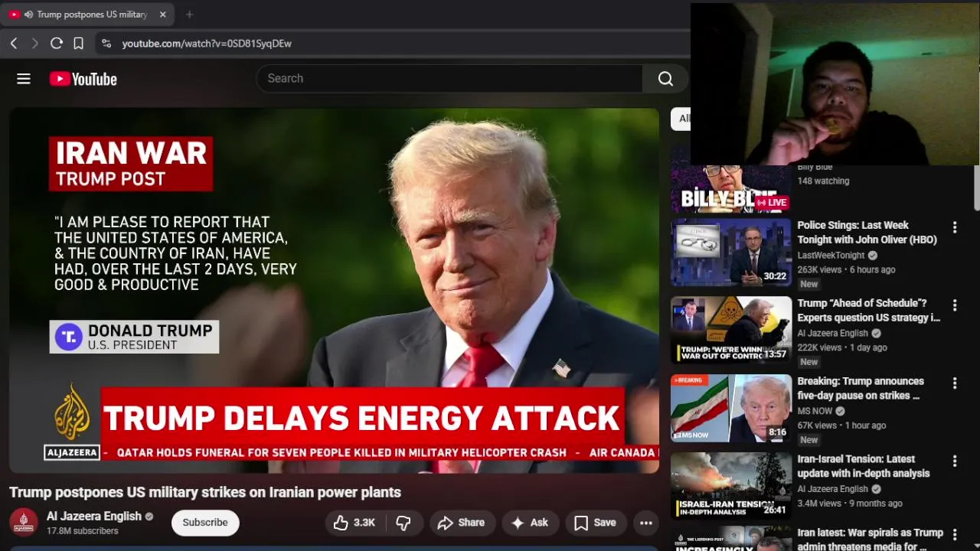The width and height of the screenshot is (980, 551).
Task: Open the YouTube hamburger guide menu
Action: (24, 79)
